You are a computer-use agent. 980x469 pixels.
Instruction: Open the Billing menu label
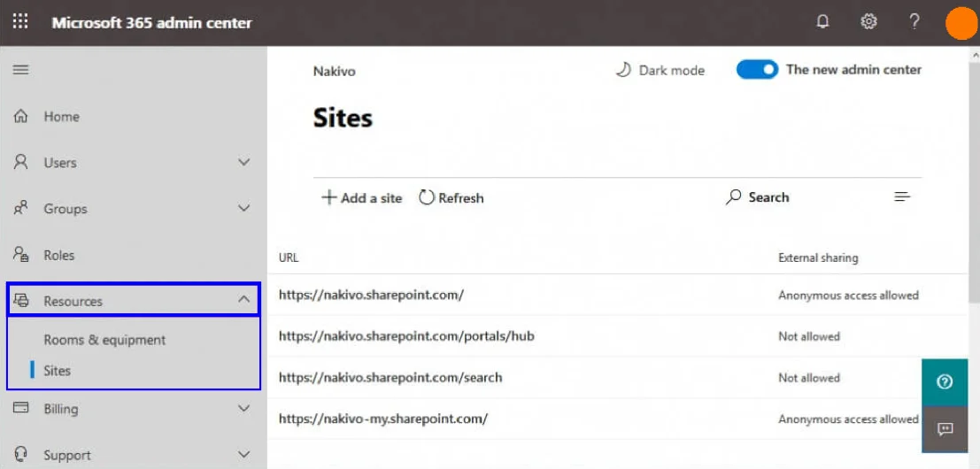point(60,409)
